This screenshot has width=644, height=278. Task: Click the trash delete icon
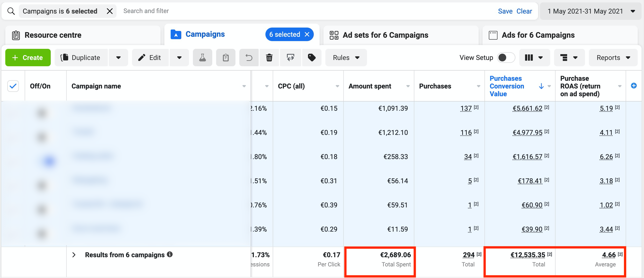click(269, 58)
